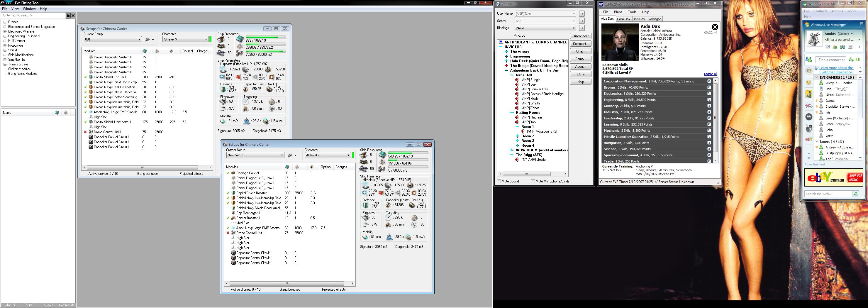Enable the Mute Microphone/Binds checkbox
This screenshot has width=868, height=308.
pos(533,181)
